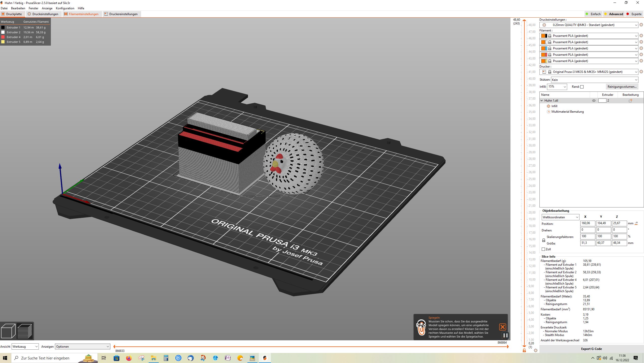Click the edit icon in Huhn 1.stl Bearbeitung column
This screenshot has height=363, width=644.
(630, 101)
